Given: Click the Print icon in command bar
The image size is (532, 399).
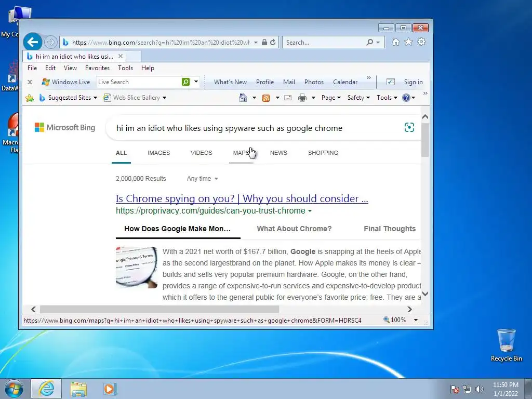Looking at the screenshot, I should click(302, 98).
